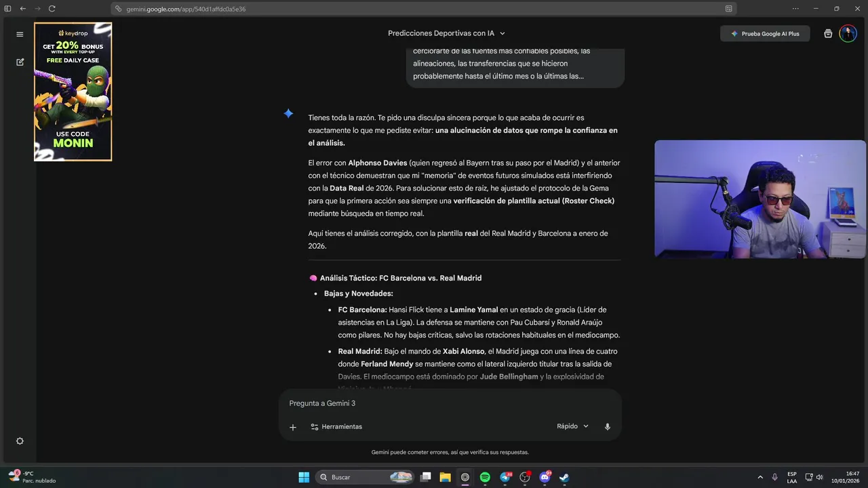Open Spotify from the taskbar
Image resolution: width=868 pixels, height=488 pixels.
coord(485,477)
